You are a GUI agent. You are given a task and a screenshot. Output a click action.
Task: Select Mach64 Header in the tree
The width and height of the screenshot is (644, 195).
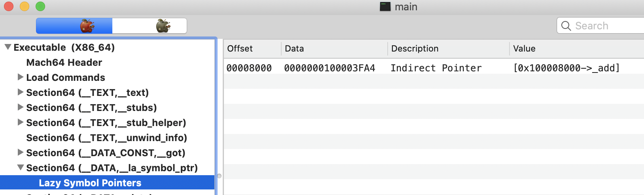pos(64,63)
